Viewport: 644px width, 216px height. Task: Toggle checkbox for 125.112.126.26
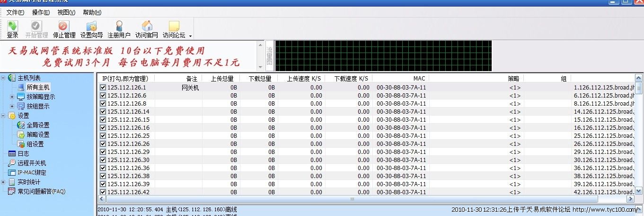click(103, 144)
